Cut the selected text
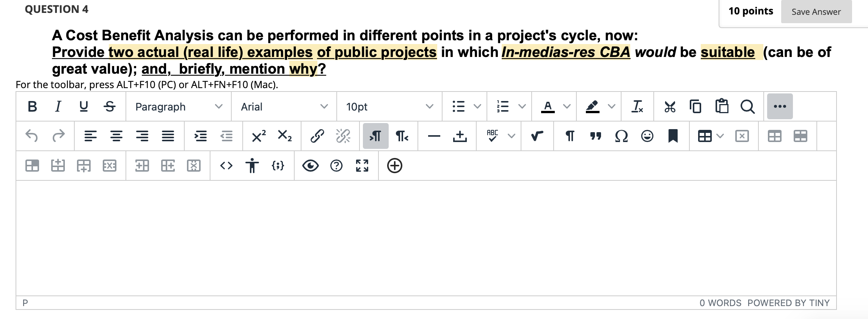The width and height of the screenshot is (868, 319). (x=670, y=106)
